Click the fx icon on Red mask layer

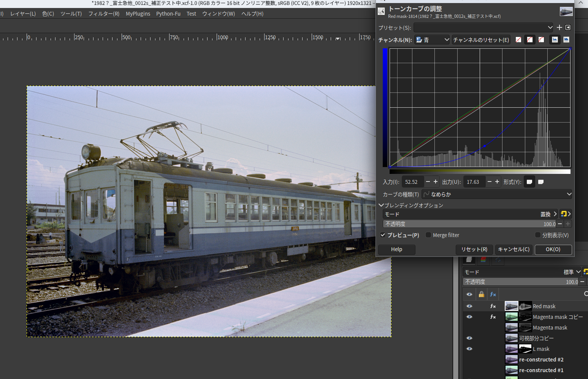493,306
